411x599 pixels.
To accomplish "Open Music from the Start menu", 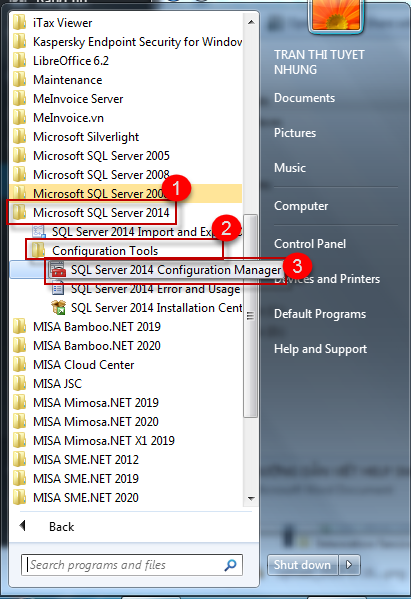I will coord(290,168).
